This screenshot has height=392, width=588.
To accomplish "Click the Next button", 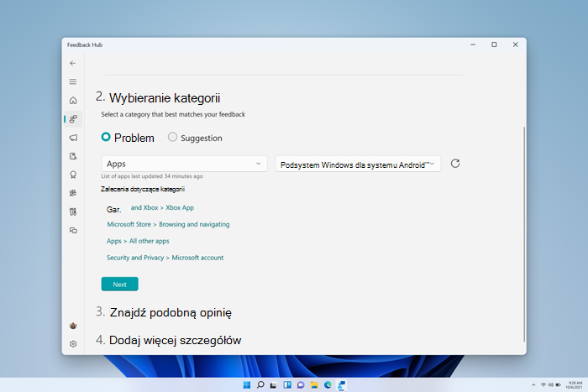I will tap(119, 284).
